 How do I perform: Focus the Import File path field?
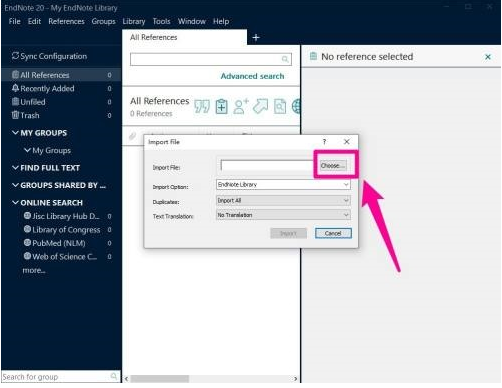[x=267, y=165]
